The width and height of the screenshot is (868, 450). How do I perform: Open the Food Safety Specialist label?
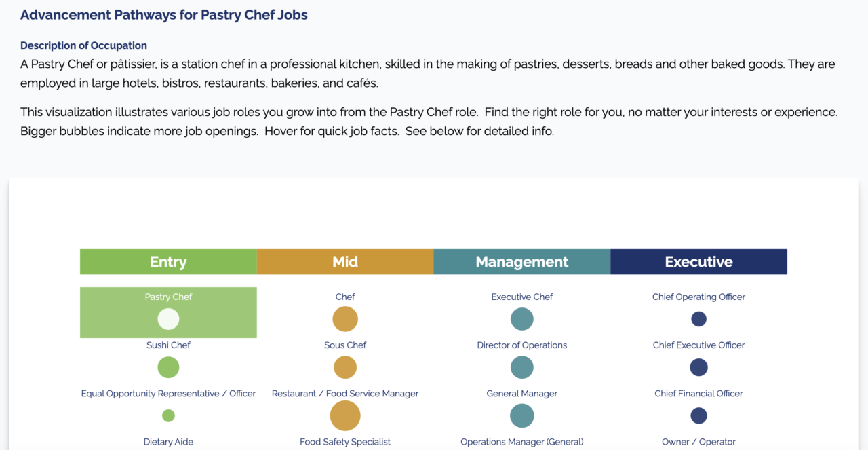[345, 442]
